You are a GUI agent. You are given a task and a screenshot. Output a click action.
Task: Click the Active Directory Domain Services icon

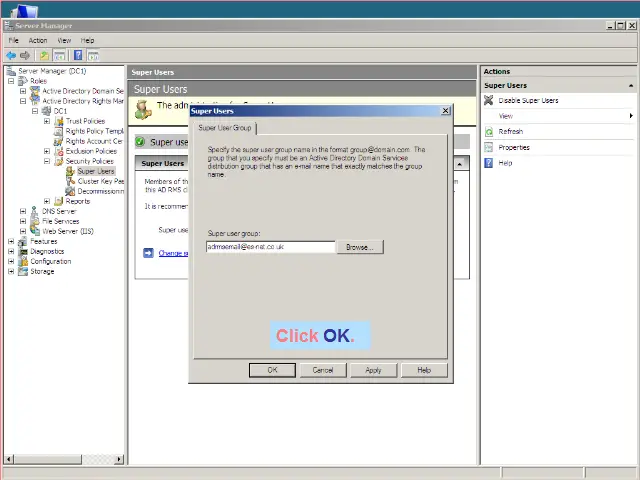[x=35, y=91]
